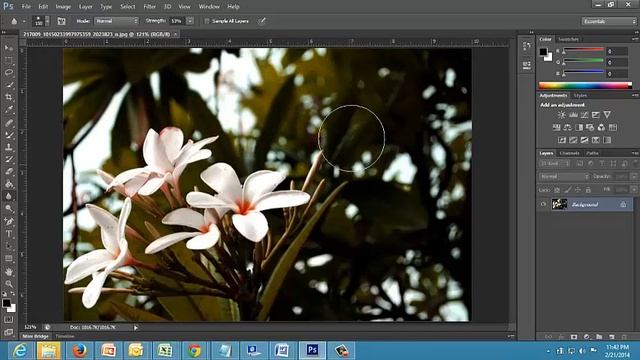The height and width of the screenshot is (360, 640).
Task: Switch to the Channels tab
Action: [569, 153]
